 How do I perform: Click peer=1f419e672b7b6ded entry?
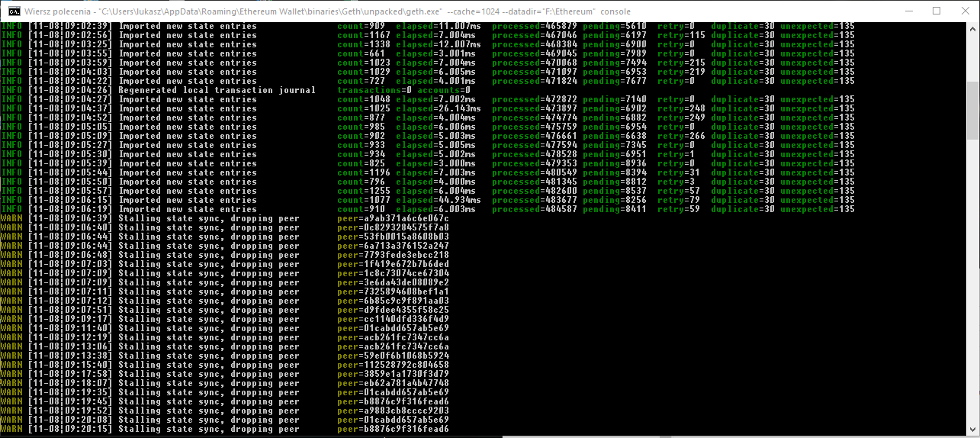393,264
